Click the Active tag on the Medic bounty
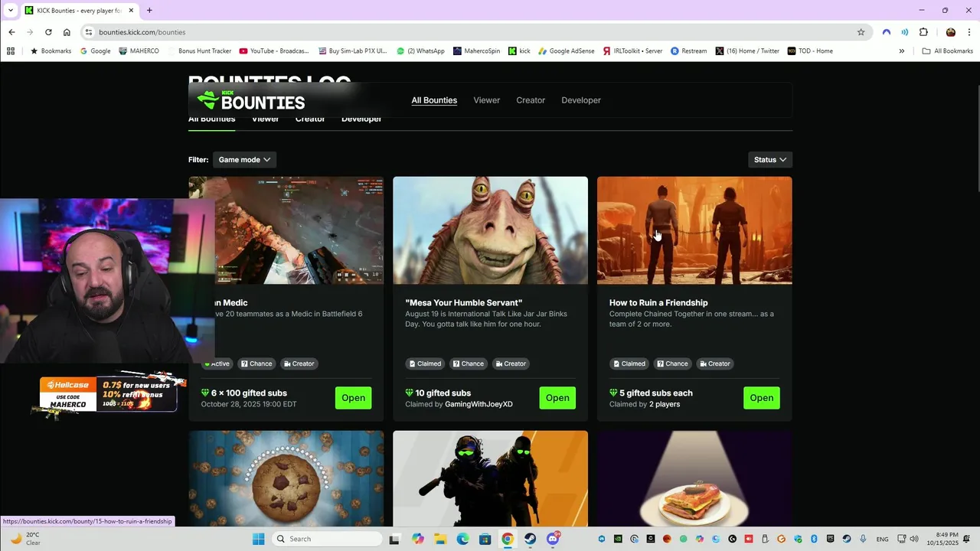Screen dimensions: 980x551 coord(217,364)
